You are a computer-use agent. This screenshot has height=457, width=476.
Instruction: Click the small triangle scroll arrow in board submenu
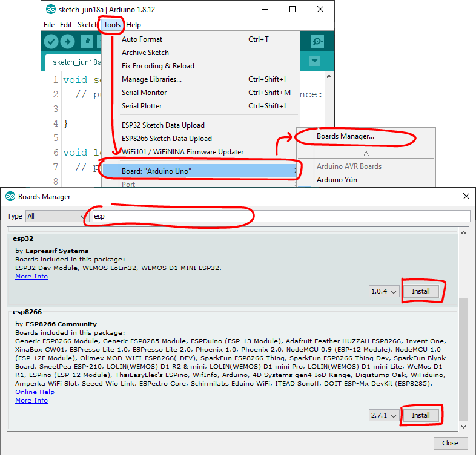366,154
